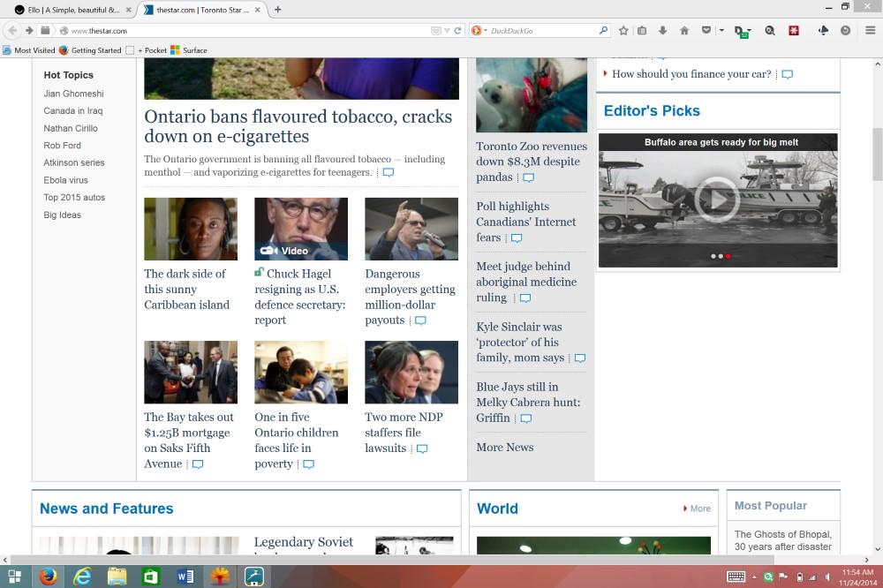This screenshot has width=883, height=588.
Task: Open Kyle Sinclair was protector story
Action: point(520,342)
